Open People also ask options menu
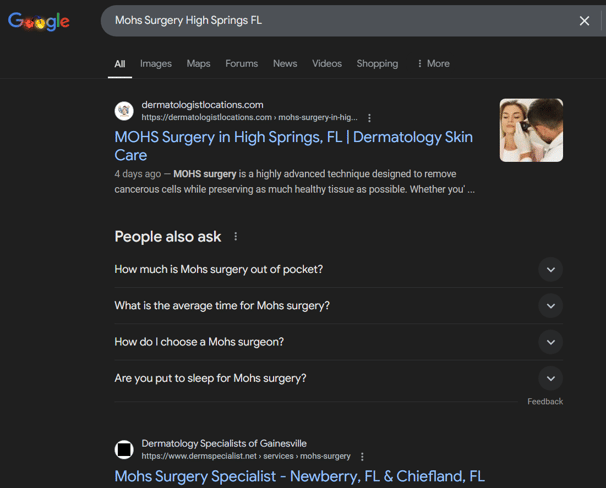The width and height of the screenshot is (606, 488). point(236,237)
